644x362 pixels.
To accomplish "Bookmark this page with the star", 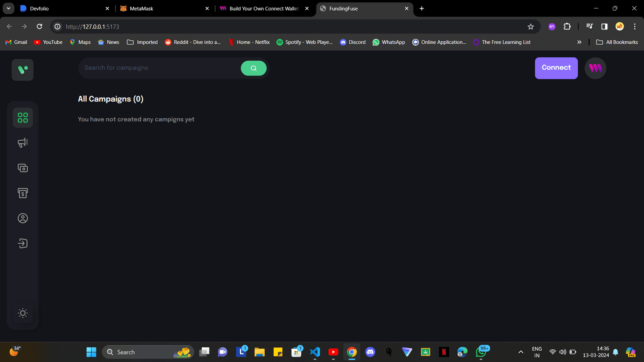I will pyautogui.click(x=531, y=27).
